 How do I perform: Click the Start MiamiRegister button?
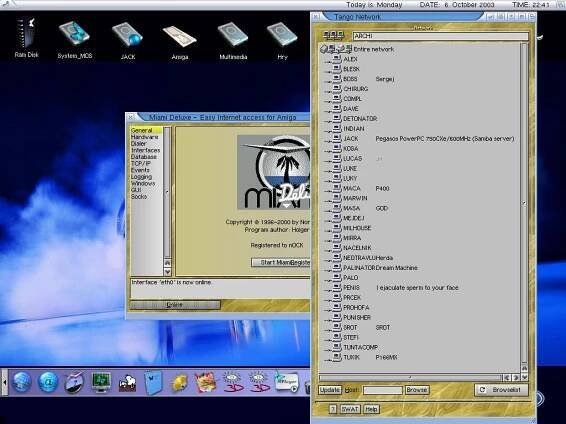280,262
